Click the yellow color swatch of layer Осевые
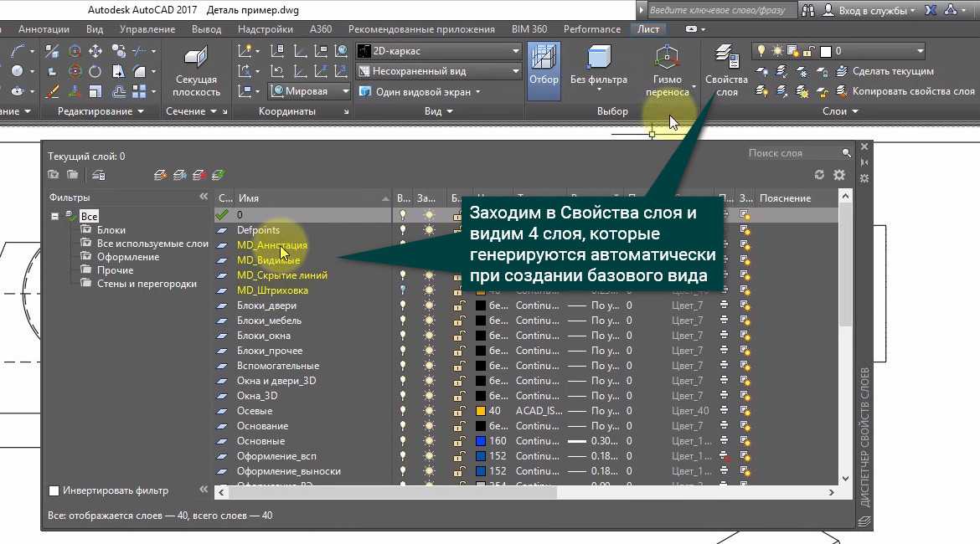 point(481,411)
